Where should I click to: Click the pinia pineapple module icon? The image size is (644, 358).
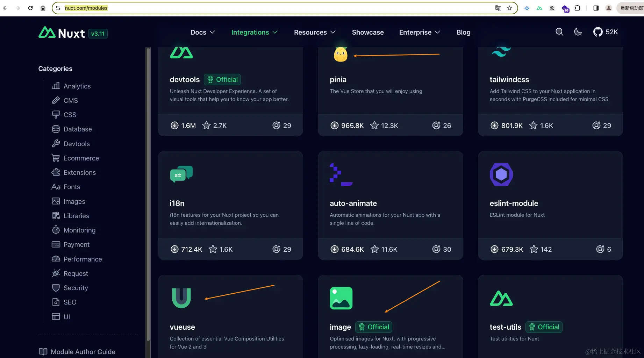tap(341, 55)
